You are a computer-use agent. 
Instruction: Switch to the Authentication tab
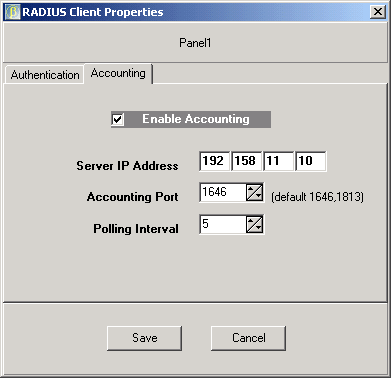[x=45, y=75]
